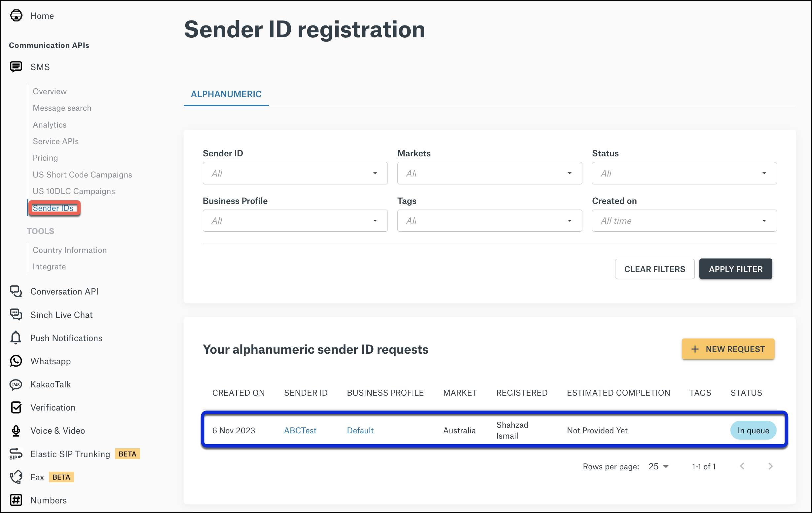Open Push Notifications from the sidebar
This screenshot has width=812, height=513.
16,337
